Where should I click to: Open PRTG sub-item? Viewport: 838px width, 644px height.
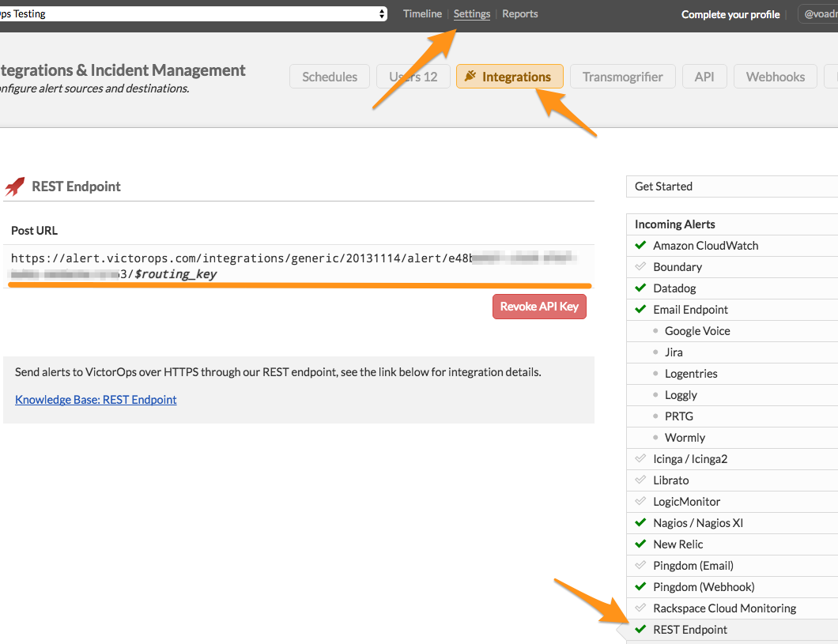pos(732,416)
